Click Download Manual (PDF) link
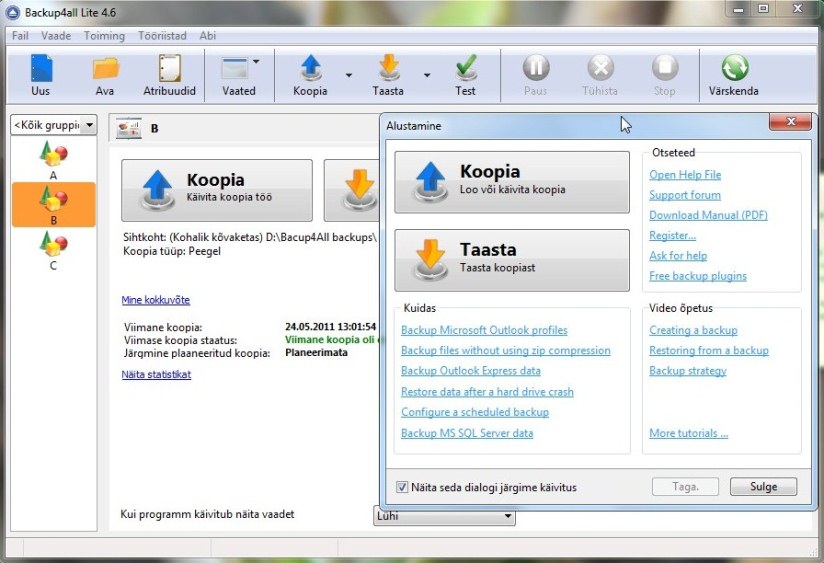Screen dimensions: 824x563 click(708, 215)
